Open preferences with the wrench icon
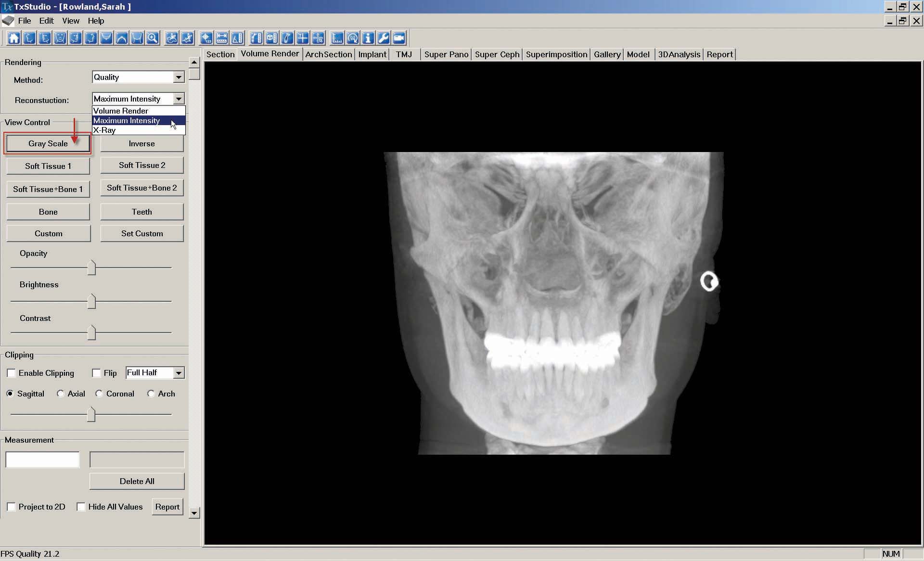Image resolution: width=924 pixels, height=561 pixels. point(384,38)
